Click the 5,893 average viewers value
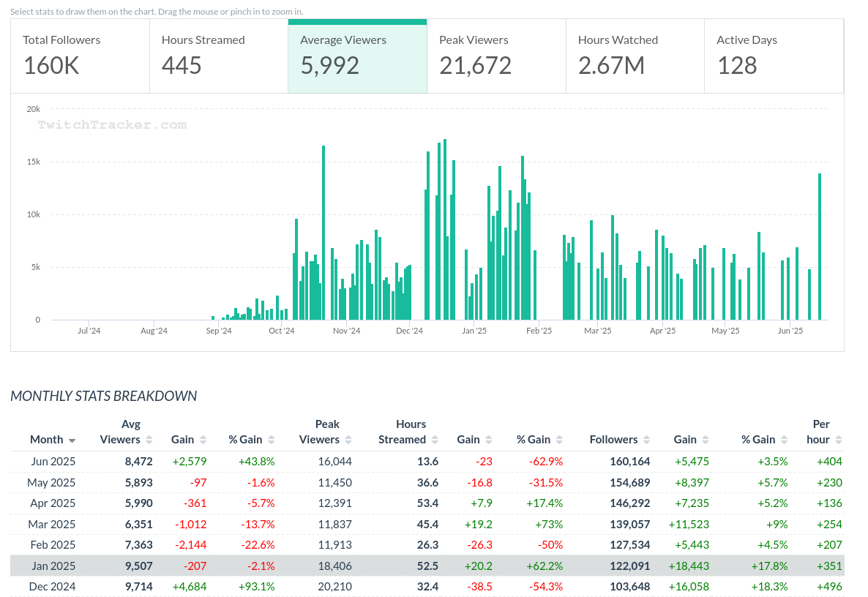This screenshot has height=597, width=868. 139,482
